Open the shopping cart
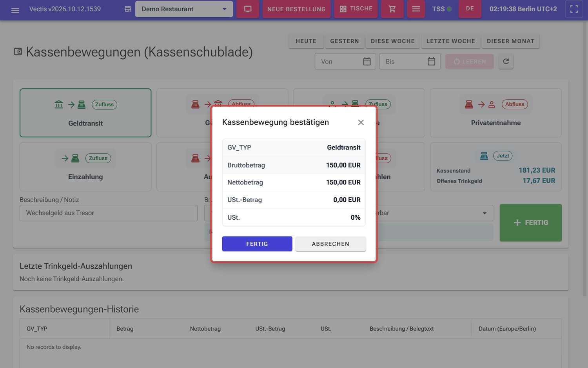The width and height of the screenshot is (588, 368). 392,9
